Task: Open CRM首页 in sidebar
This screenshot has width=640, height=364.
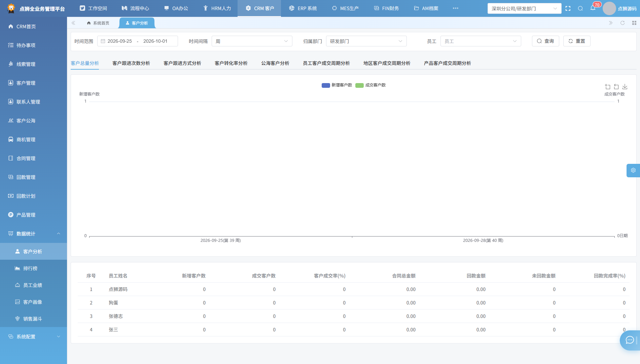Action: pos(34,26)
